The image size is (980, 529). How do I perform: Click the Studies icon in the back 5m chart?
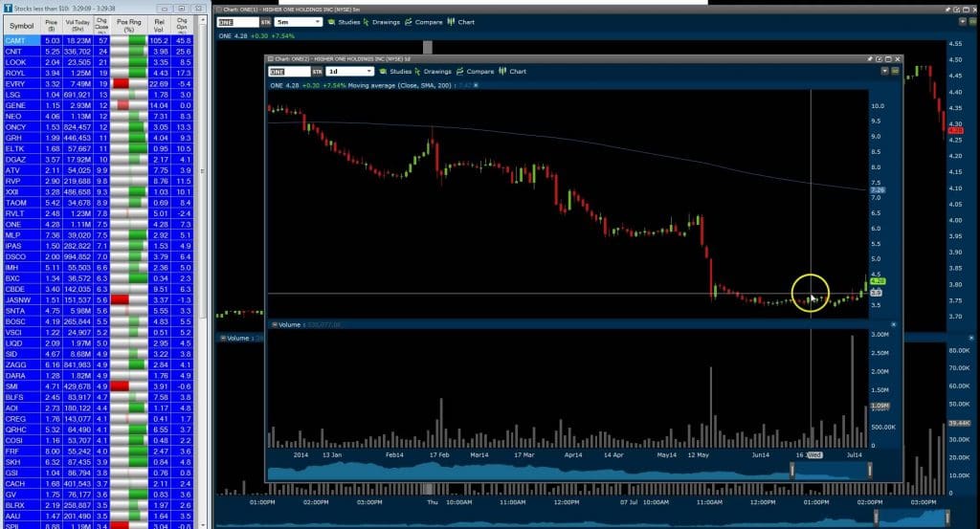click(331, 22)
